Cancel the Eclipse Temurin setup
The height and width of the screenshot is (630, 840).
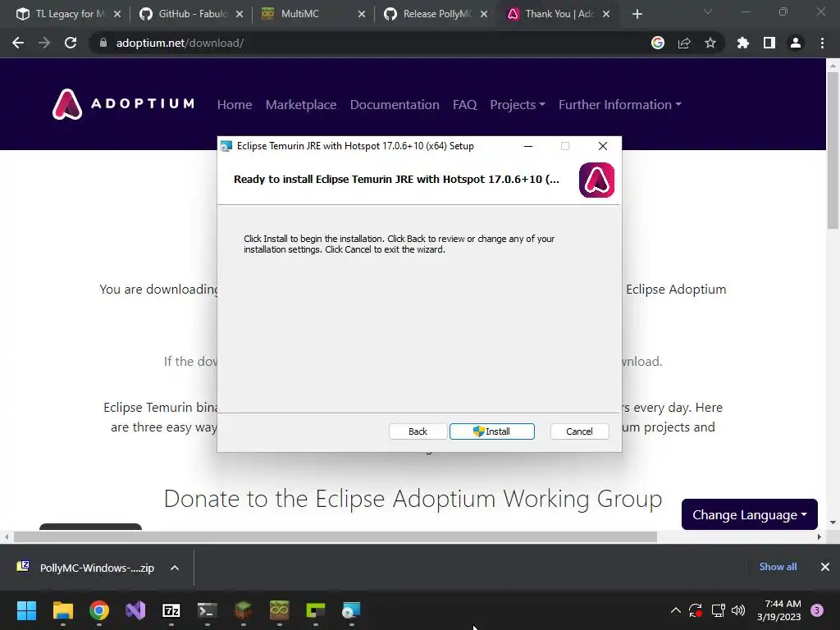click(579, 431)
